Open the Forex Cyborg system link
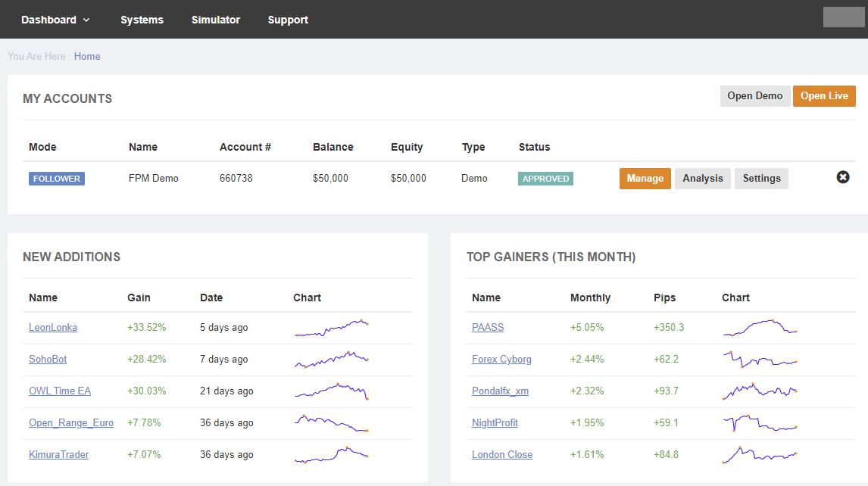 pos(501,360)
